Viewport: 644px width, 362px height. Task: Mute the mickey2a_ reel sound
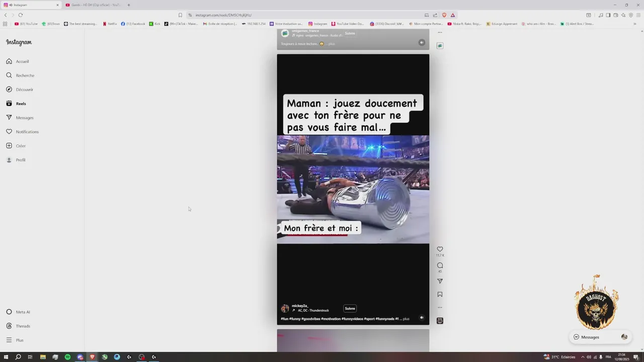pyautogui.click(x=422, y=318)
